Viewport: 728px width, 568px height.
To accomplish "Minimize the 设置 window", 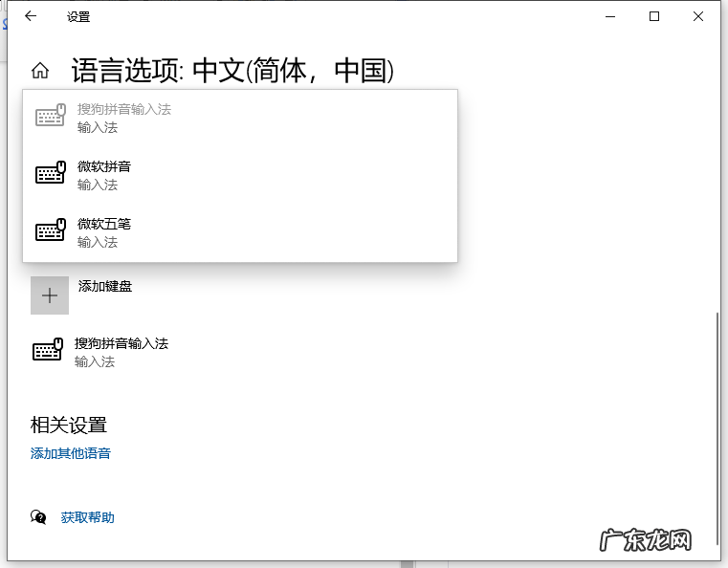I will [610, 16].
